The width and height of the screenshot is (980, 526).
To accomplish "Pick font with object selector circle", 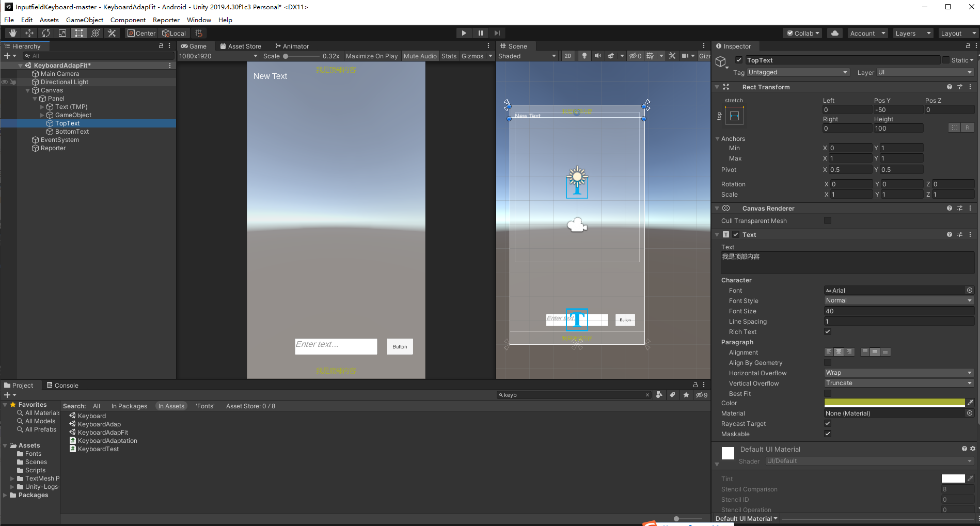I will (x=970, y=290).
